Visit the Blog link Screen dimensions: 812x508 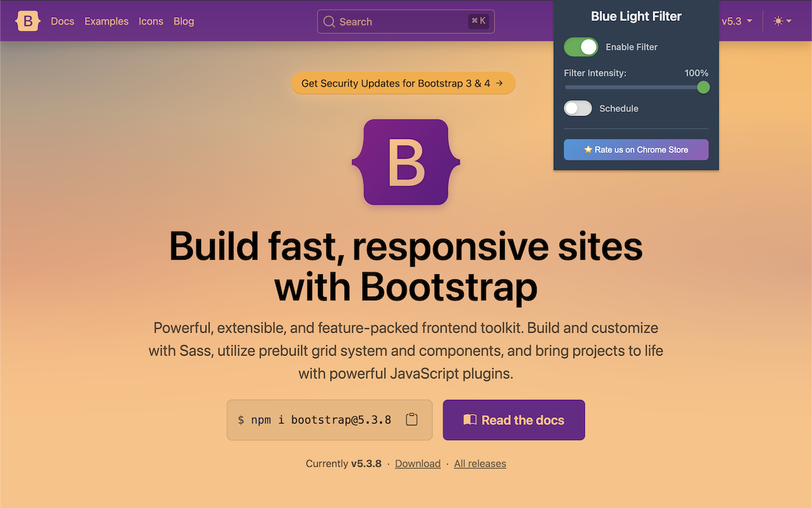click(x=184, y=21)
